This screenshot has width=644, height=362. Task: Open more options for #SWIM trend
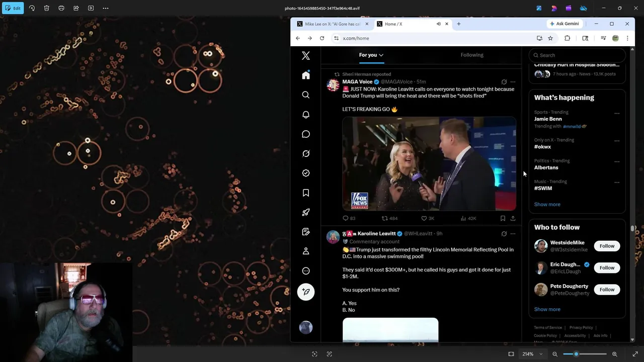click(617, 182)
